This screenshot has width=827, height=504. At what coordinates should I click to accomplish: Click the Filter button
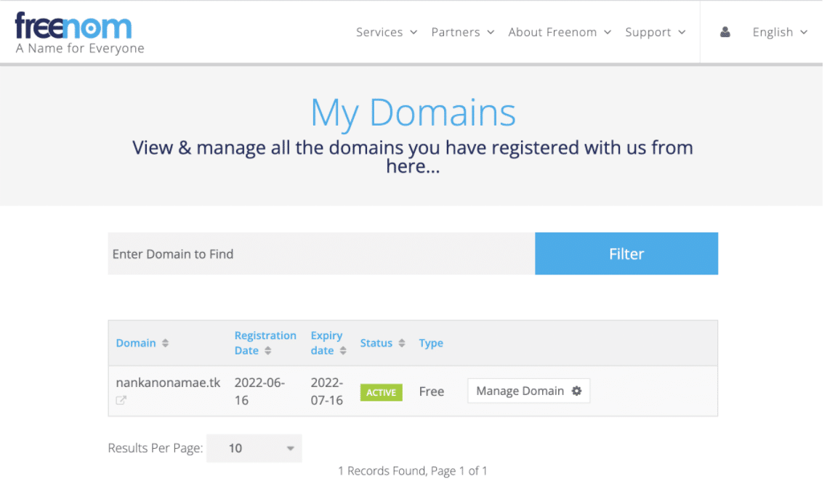point(626,253)
